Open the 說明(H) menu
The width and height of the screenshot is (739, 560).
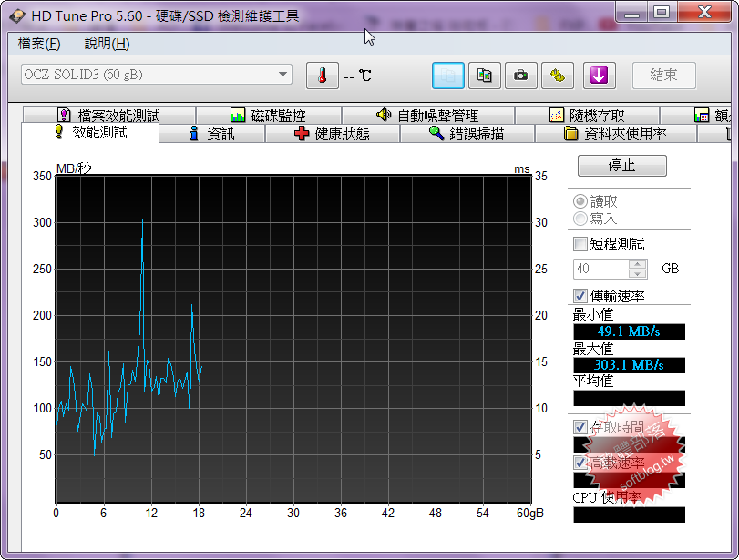tap(107, 44)
